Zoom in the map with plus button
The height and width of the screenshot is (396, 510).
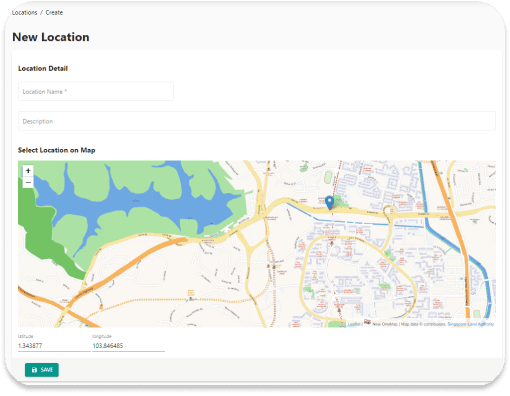point(28,171)
